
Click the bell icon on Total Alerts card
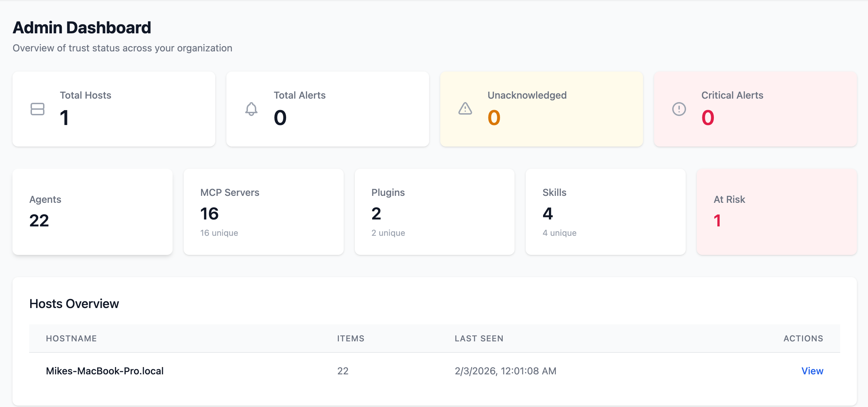point(251,109)
